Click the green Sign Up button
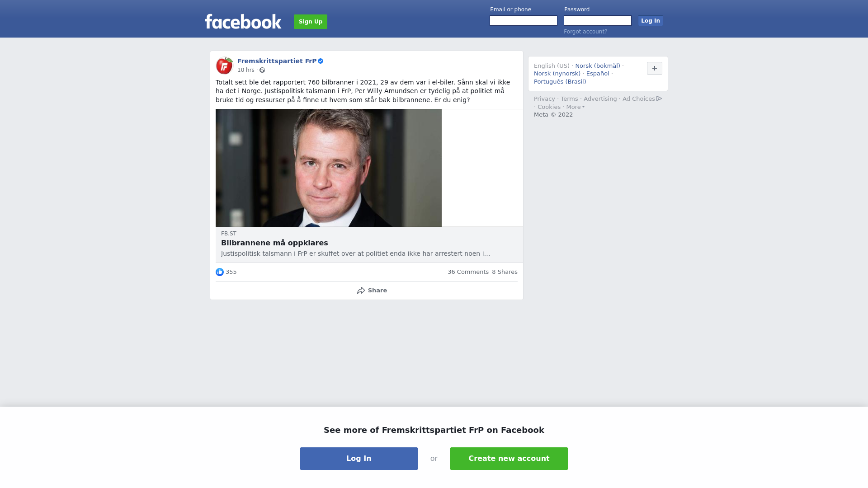 point(311,22)
